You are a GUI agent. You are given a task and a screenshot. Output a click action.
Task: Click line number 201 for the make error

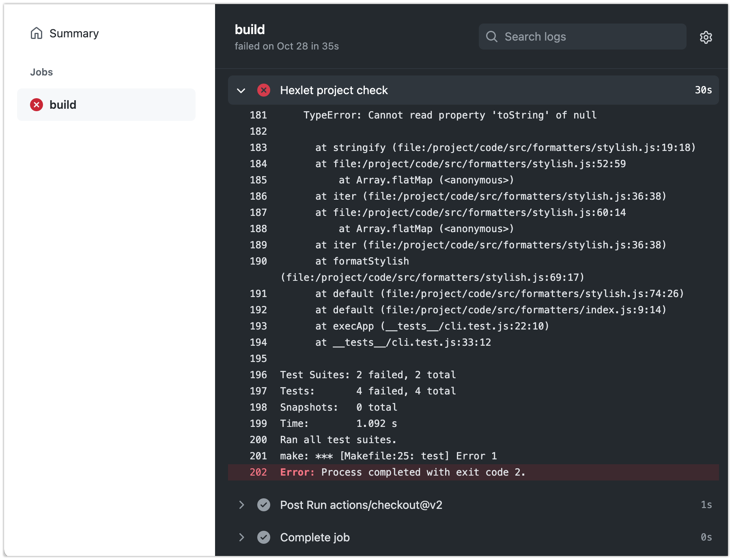tap(258, 456)
